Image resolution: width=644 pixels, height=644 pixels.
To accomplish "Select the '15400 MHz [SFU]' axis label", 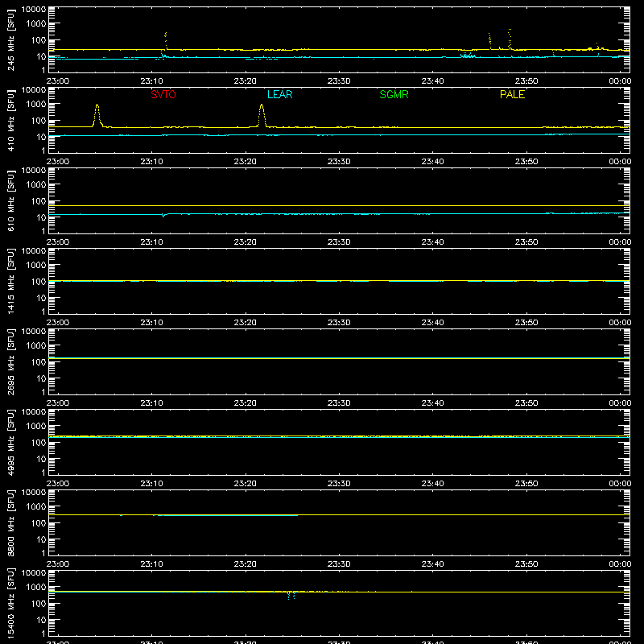I will (x=10, y=604).
